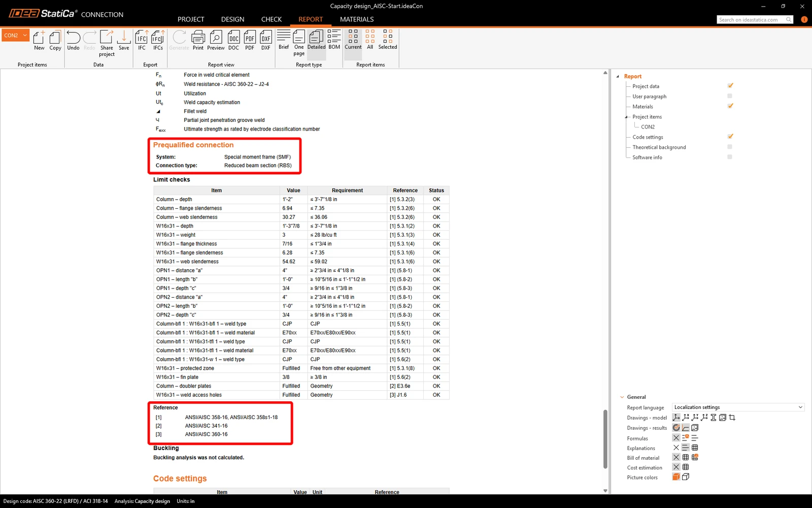Toggle User paragraph checkbox

pos(730,96)
